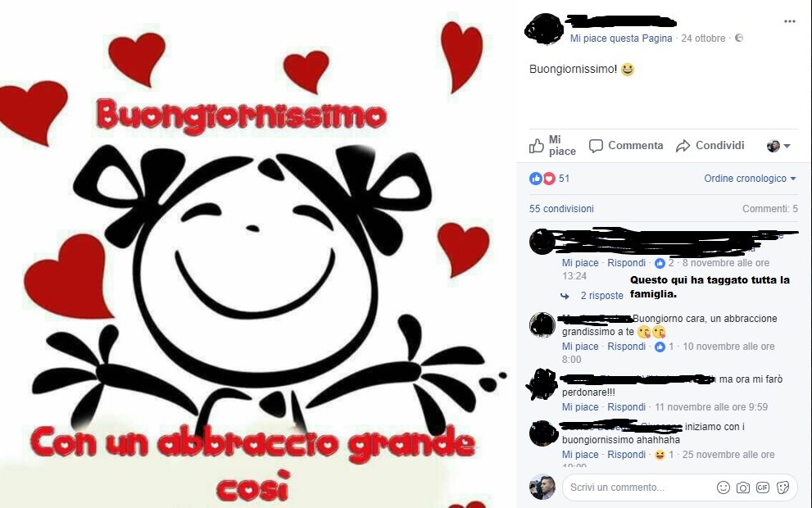Open the three-dots post options menu
The width and height of the screenshot is (812, 508).
[x=789, y=21]
